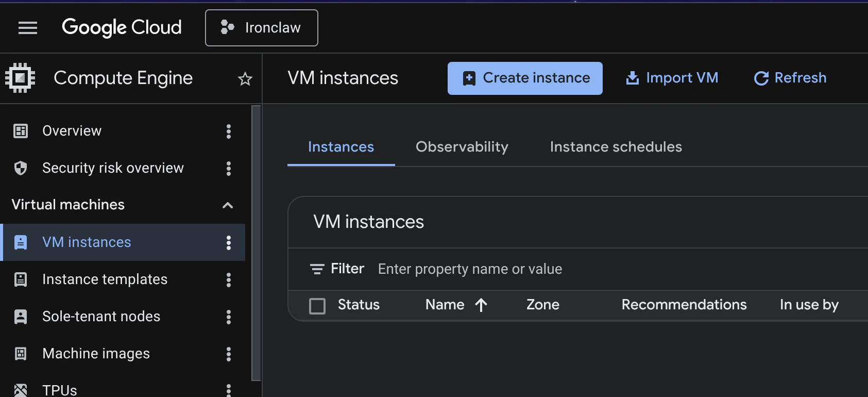The height and width of the screenshot is (397, 868).
Task: Open more options for TPUs
Action: [x=229, y=390]
